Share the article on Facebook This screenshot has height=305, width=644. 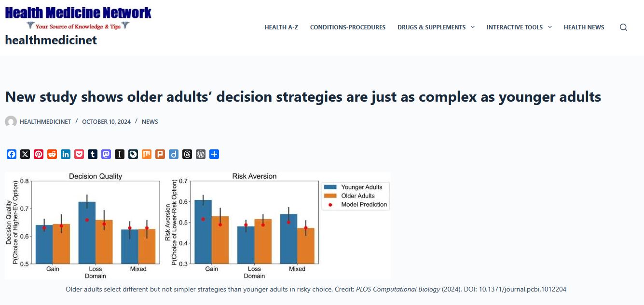[12, 154]
